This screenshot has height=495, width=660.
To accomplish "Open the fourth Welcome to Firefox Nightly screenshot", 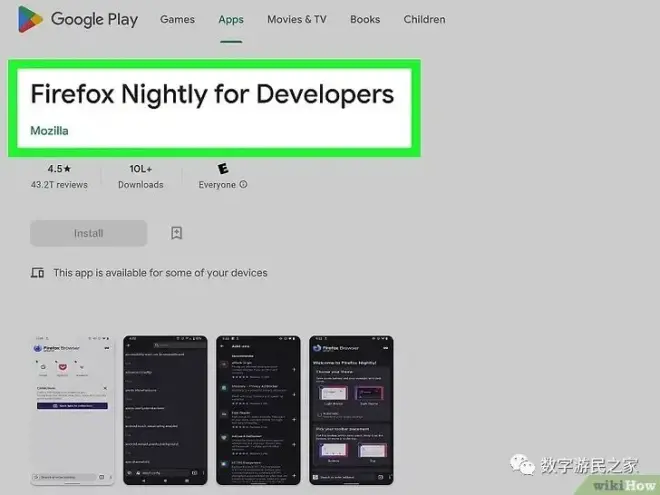I will tap(351, 410).
